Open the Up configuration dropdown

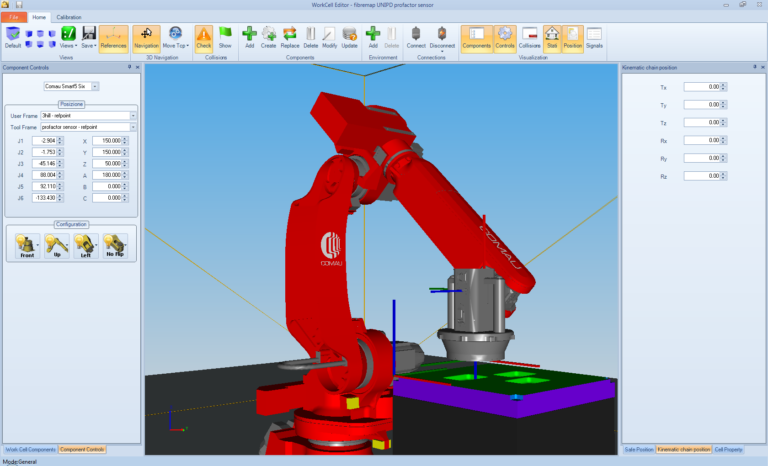(x=67, y=245)
